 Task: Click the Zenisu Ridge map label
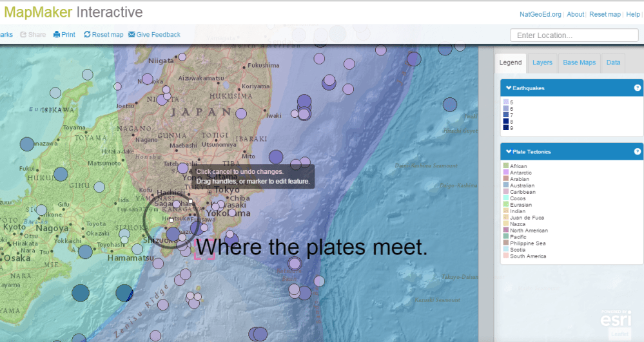(x=142, y=310)
